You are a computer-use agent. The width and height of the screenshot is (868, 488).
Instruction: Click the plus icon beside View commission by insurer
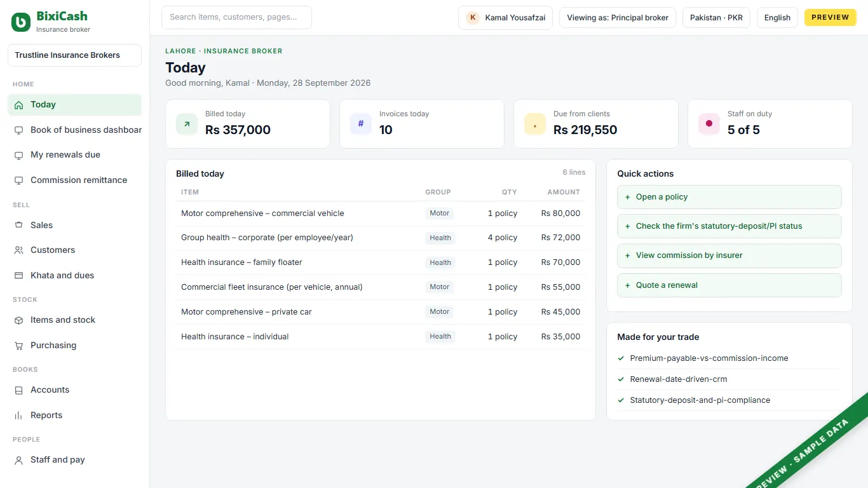point(628,255)
